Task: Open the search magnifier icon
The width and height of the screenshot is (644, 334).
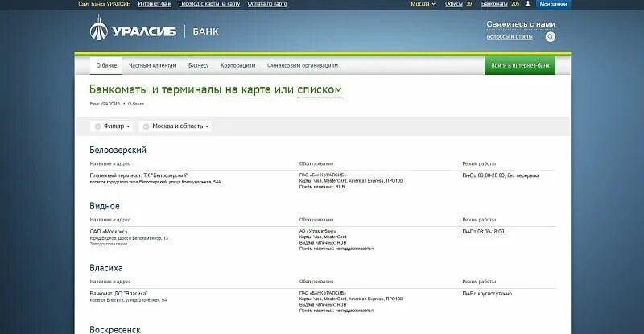Action: [551, 37]
